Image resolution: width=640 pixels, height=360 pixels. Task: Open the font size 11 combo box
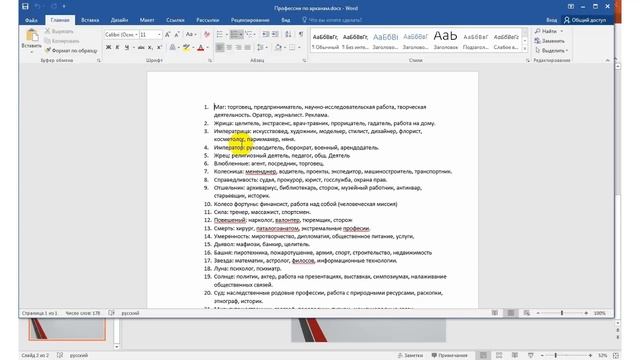[x=150, y=35]
